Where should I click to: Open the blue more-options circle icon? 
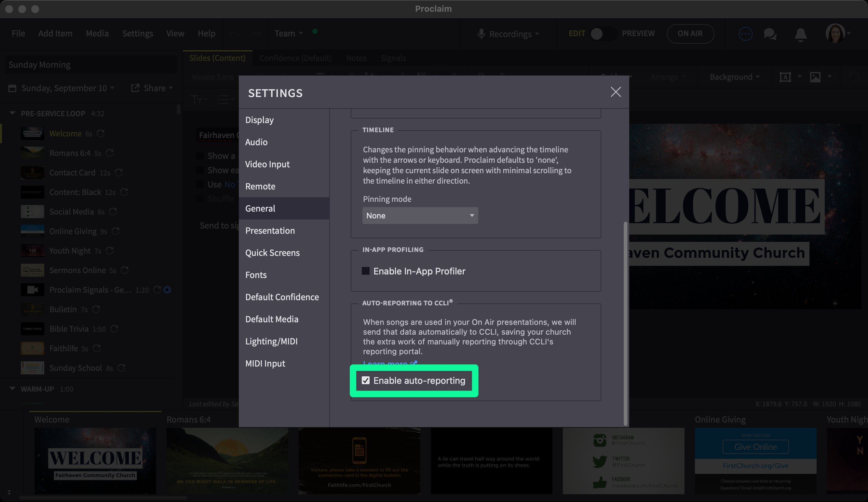click(x=745, y=34)
